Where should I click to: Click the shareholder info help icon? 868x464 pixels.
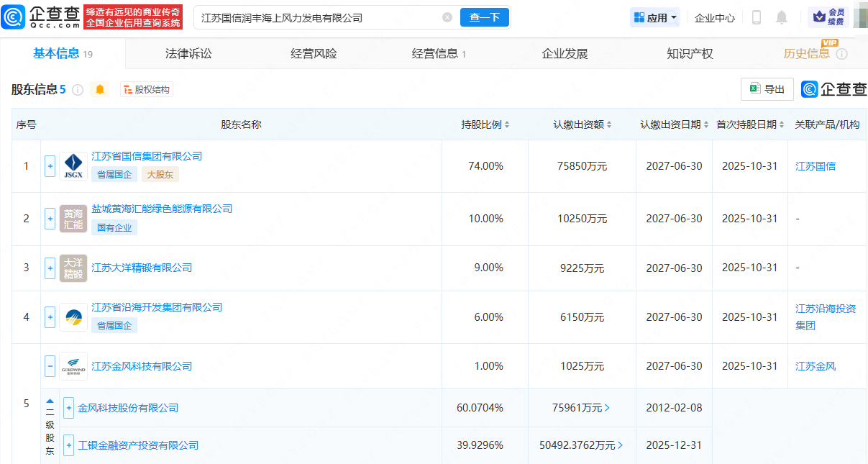tap(78, 90)
